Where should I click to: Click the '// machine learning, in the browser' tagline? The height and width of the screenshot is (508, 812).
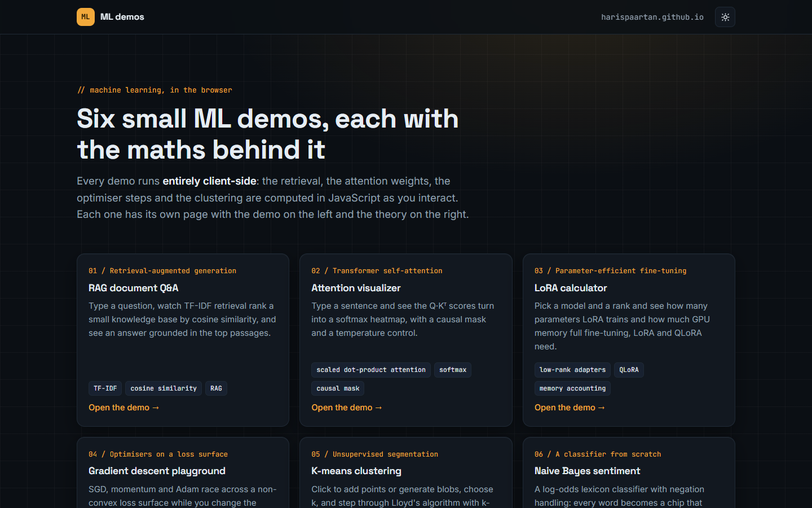click(x=155, y=90)
